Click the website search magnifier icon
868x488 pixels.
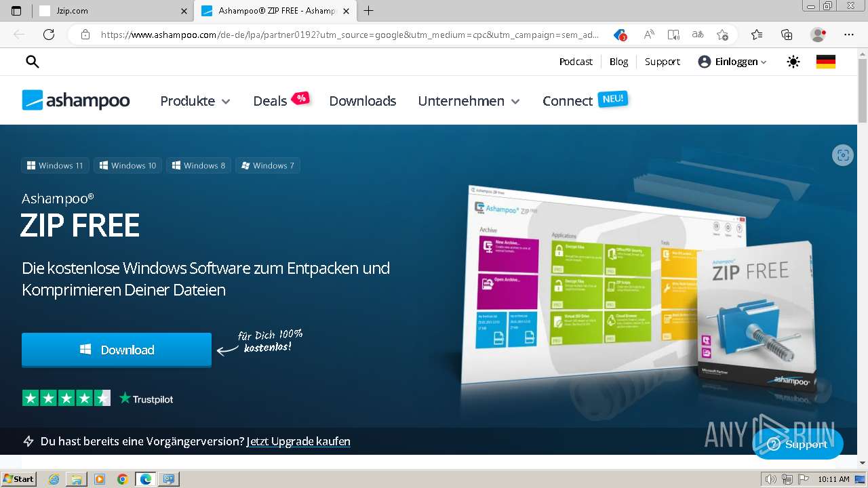[32, 62]
